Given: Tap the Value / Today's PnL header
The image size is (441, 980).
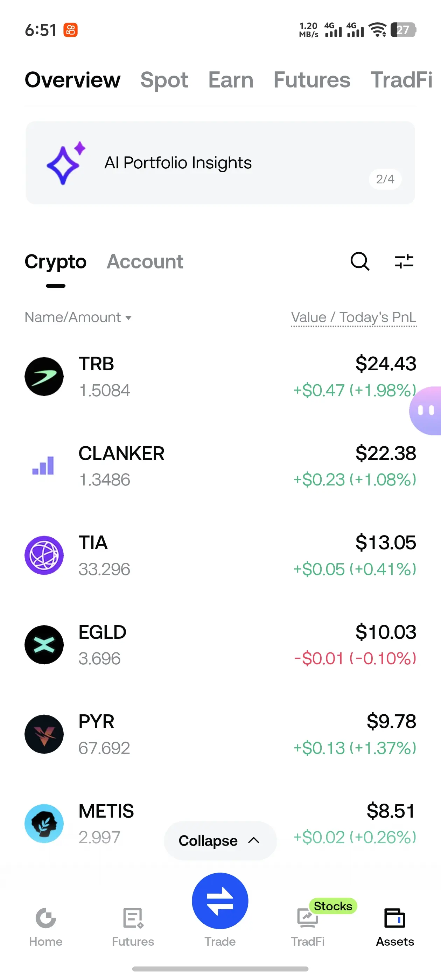Looking at the screenshot, I should [x=354, y=317].
